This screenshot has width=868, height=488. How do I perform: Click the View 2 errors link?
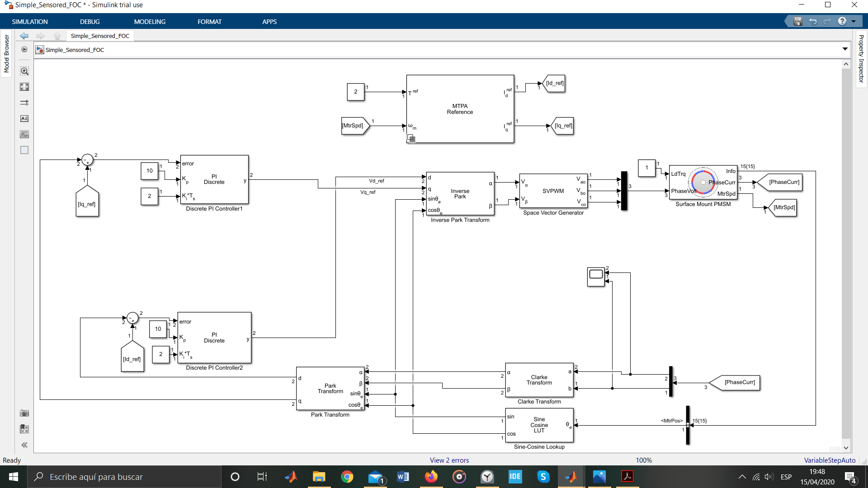click(449, 460)
